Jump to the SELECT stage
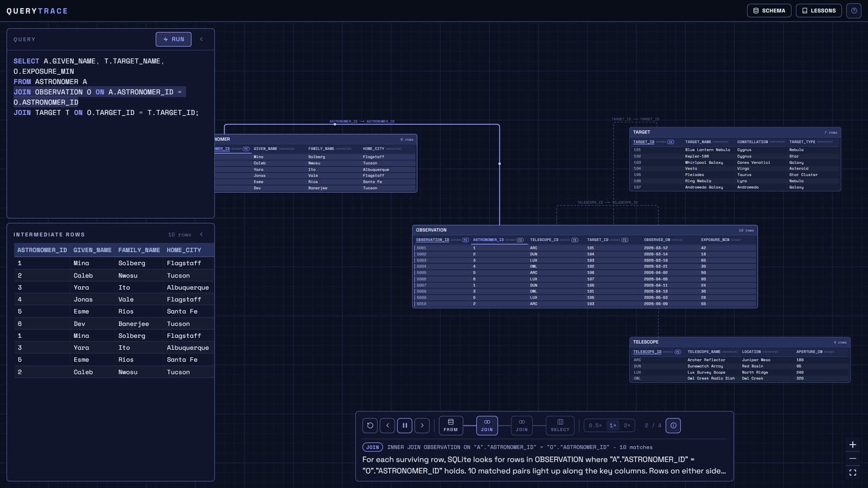Screen dimensions: 868x488 point(560,426)
